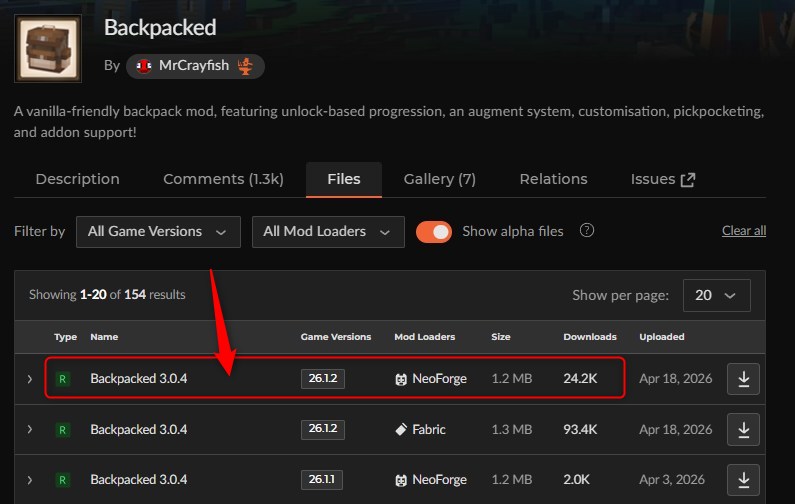Click the external link icon next to Issues
This screenshot has height=504, width=795.
coord(688,179)
